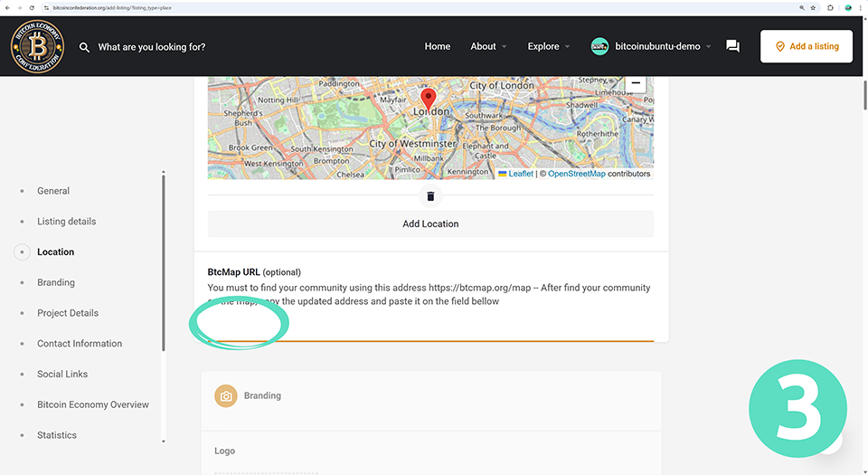
Task: Click the Add a listing button
Action: (807, 46)
